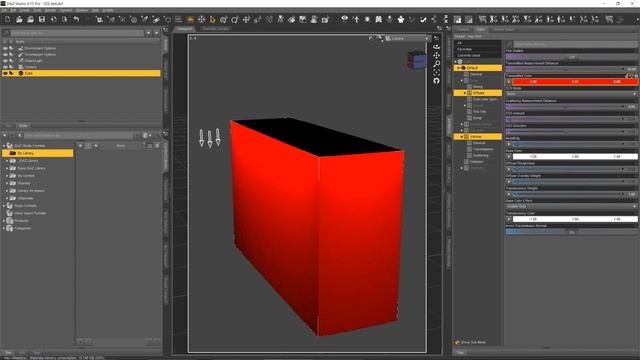Screen dimensions: 640x360
Task: Click the first icon of the right toolbar
Action: pyautogui.click(x=458, y=19)
